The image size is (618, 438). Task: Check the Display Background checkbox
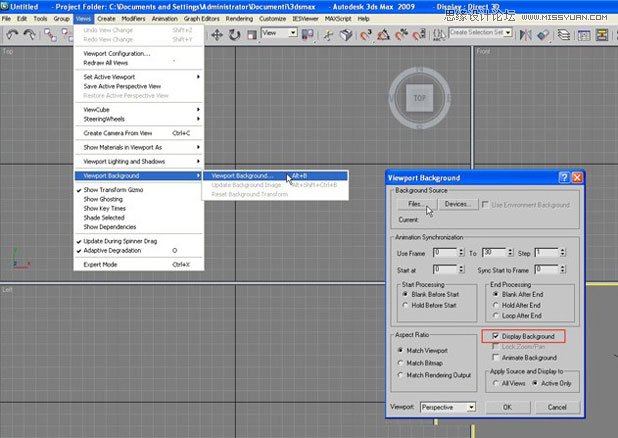tap(496, 336)
